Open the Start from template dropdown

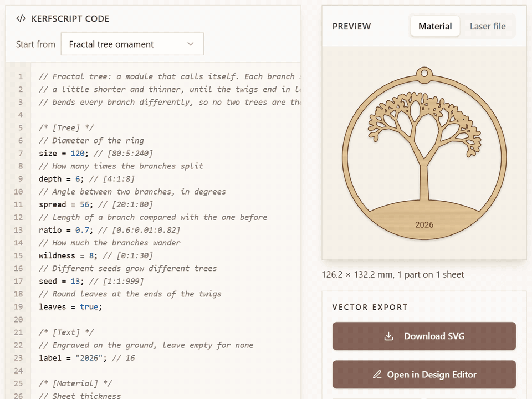pyautogui.click(x=132, y=44)
